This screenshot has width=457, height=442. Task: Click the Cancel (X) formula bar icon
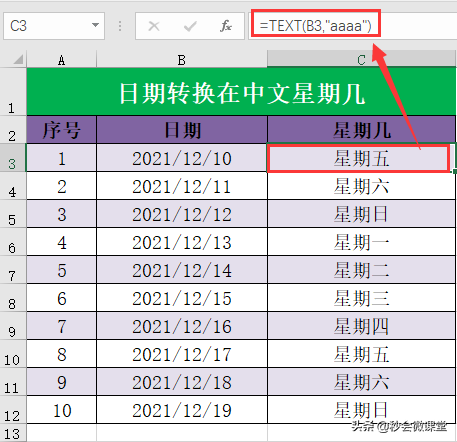(x=154, y=26)
